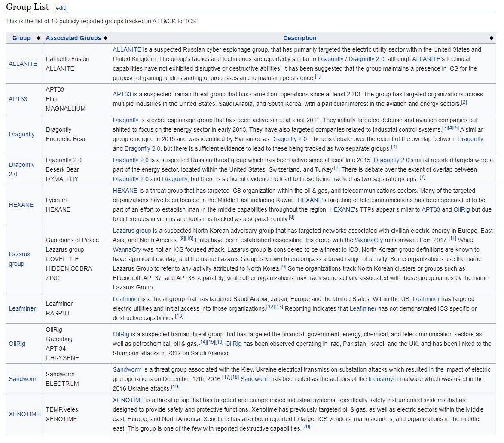The image size is (504, 443).
Task: Follow citation [17] in Sandworm description
Action: (x=226, y=377)
